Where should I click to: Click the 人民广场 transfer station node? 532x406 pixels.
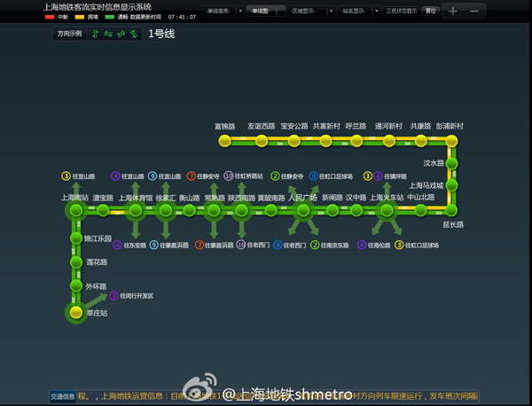click(303, 210)
